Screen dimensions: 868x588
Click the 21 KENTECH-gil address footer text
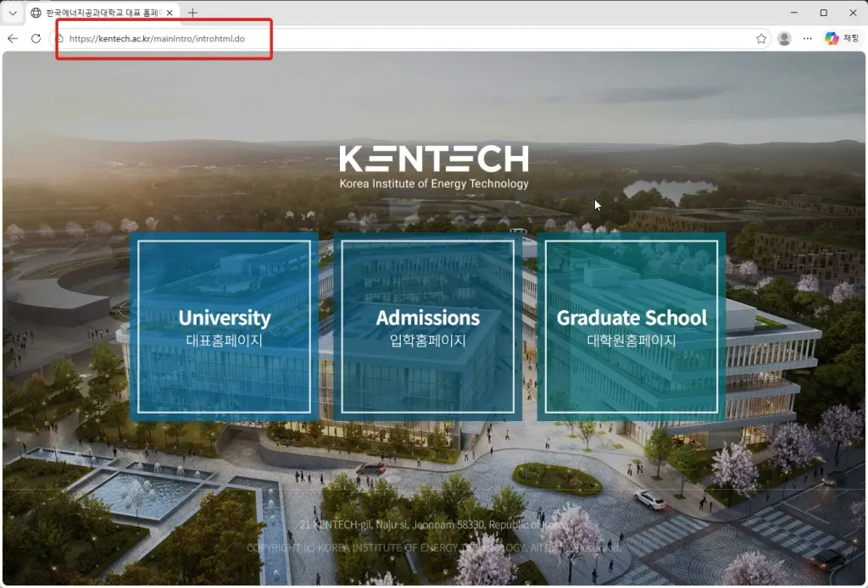point(434,524)
